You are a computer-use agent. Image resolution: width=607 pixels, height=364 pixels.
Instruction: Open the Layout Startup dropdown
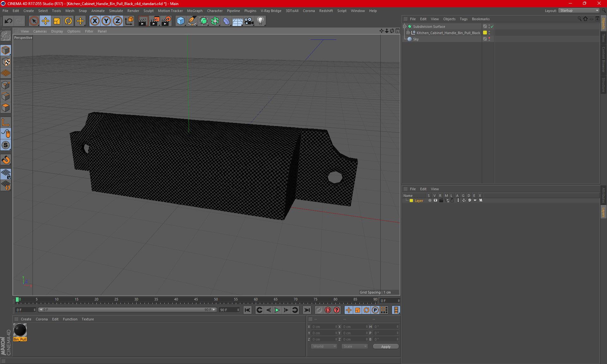(579, 10)
